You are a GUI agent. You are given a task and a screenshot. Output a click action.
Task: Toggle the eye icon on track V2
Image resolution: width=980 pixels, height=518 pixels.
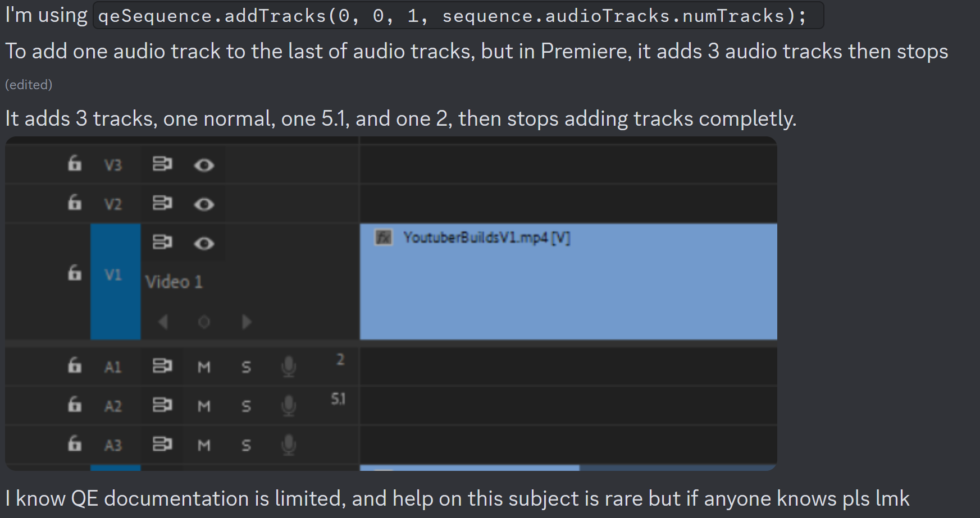204,203
